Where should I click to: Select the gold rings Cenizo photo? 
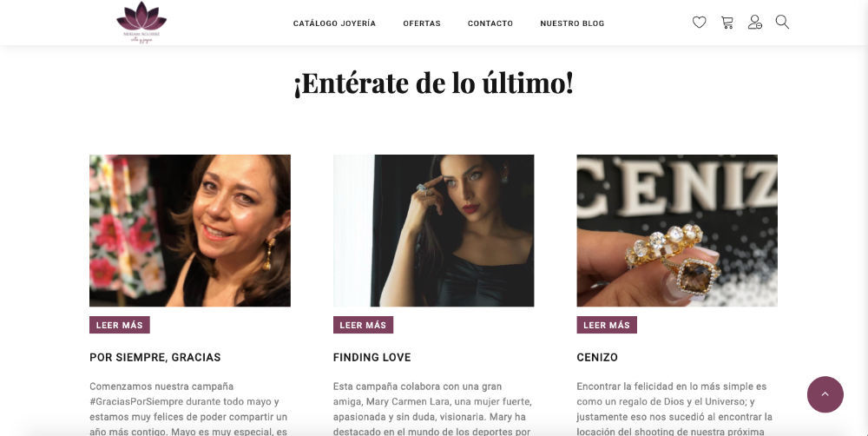coord(677,230)
